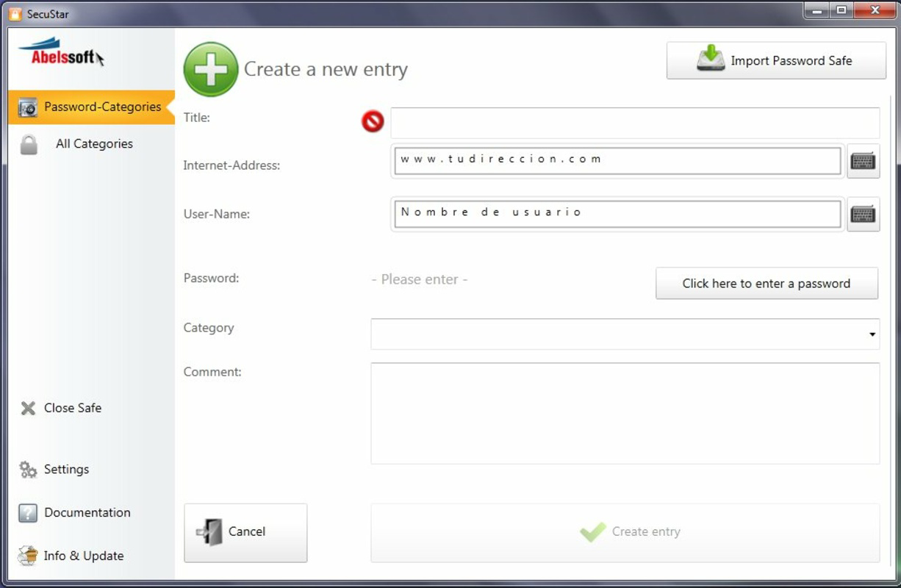
Task: Focus the Title input field
Action: click(635, 123)
